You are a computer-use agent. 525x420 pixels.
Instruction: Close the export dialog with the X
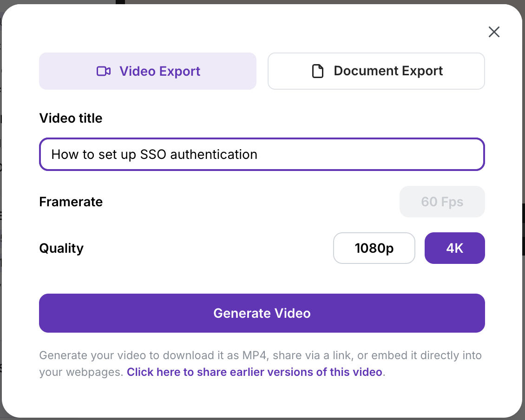click(x=494, y=32)
